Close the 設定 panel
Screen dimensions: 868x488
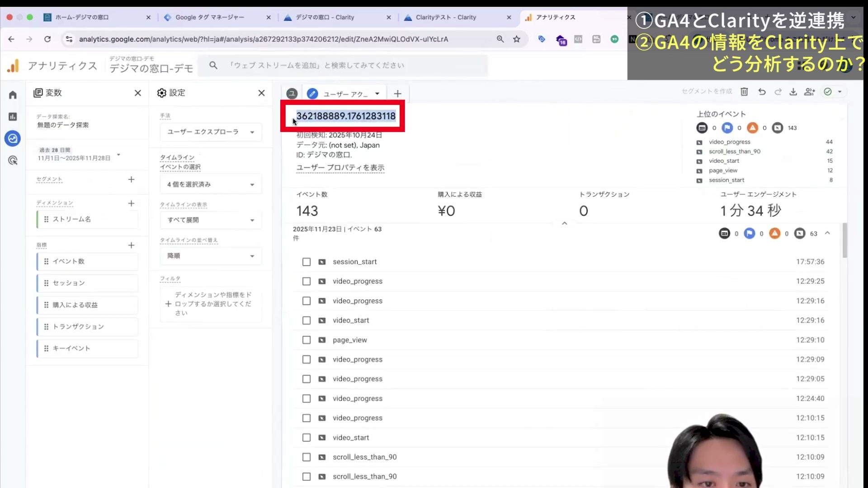261,93
